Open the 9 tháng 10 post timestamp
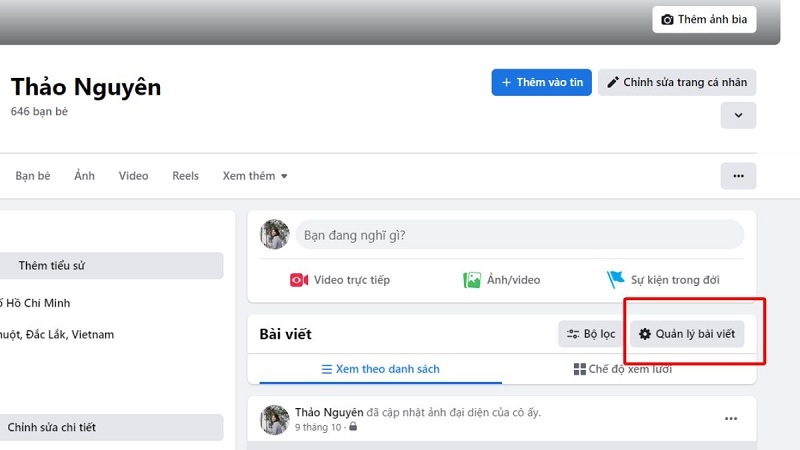Viewport: 800px width, 450px height. pyautogui.click(x=318, y=427)
